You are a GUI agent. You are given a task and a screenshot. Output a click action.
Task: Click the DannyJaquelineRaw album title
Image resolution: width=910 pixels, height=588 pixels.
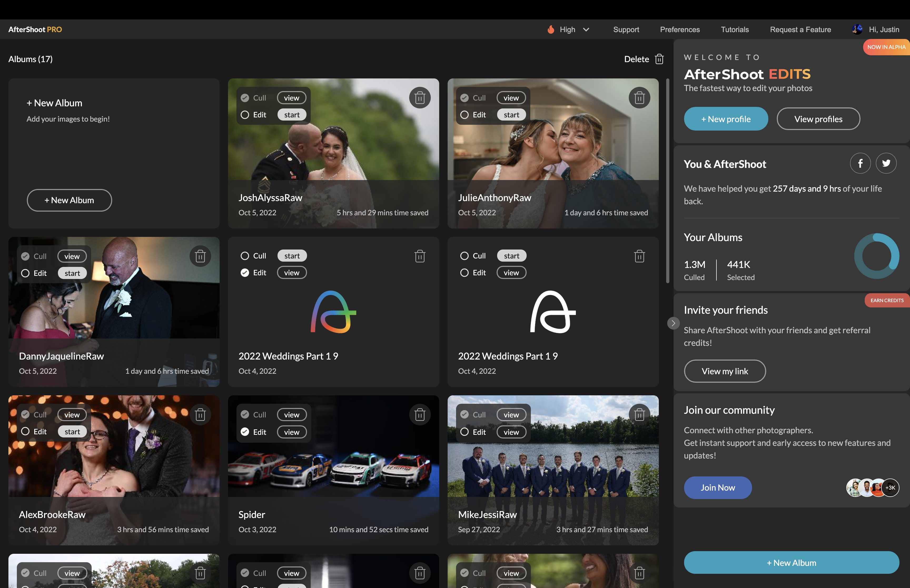[61, 356]
